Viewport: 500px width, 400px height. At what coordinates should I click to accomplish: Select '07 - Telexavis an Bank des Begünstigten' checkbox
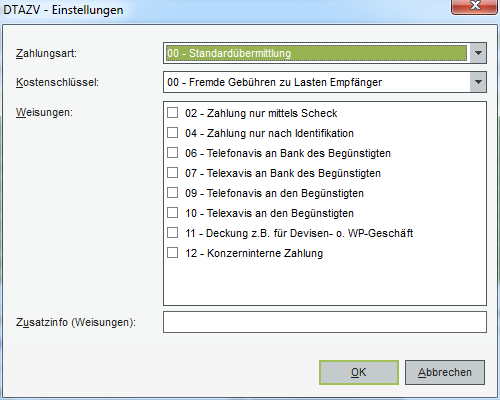172,173
